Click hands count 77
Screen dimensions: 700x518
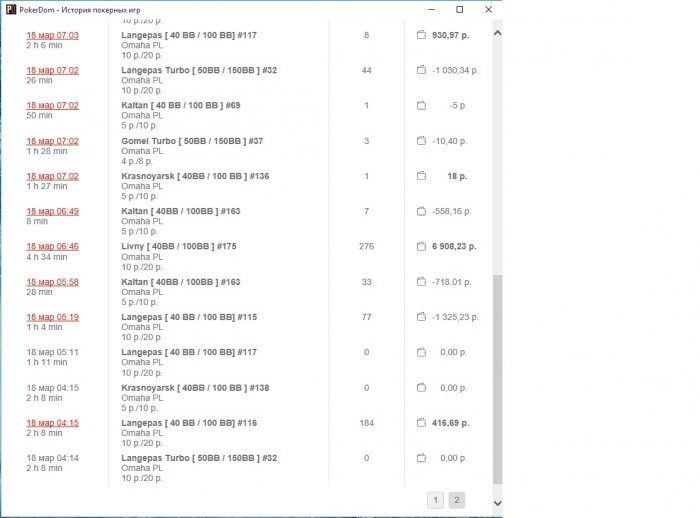click(x=367, y=317)
